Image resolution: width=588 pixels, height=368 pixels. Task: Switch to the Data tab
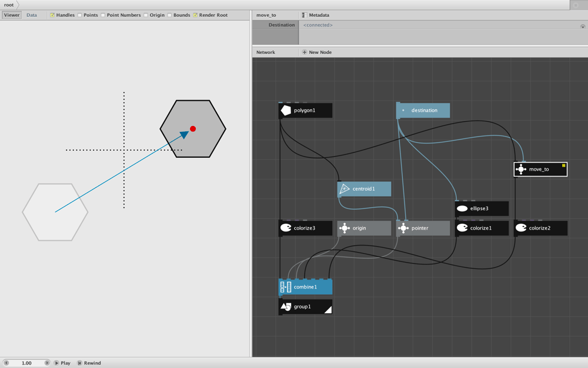point(32,15)
